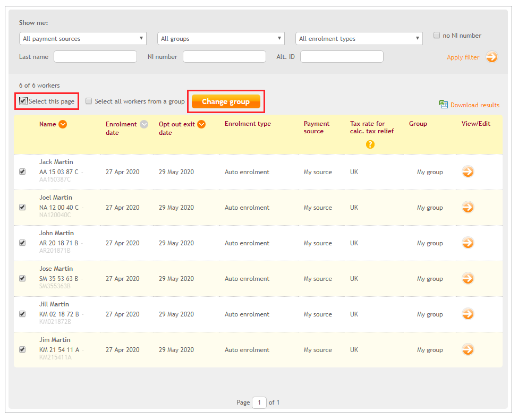Click NI number KM 02 18 72 B
The width and height of the screenshot is (518, 420).
click(x=59, y=314)
